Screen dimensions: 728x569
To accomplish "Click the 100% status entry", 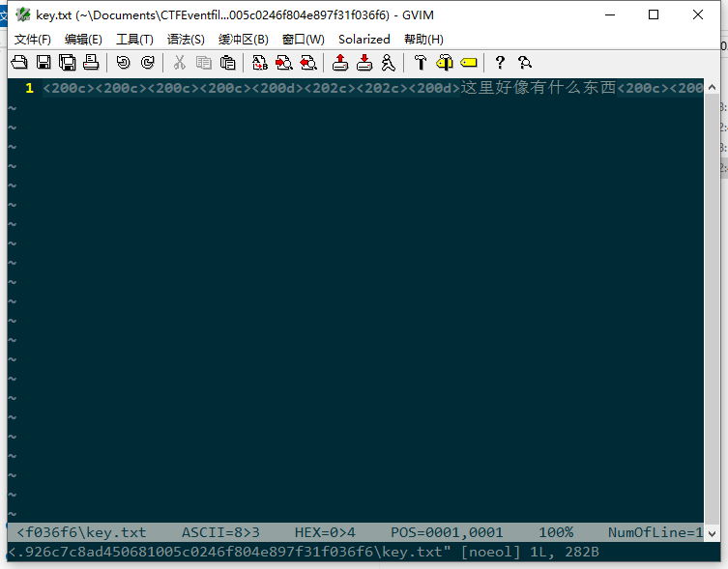I will pos(556,532).
